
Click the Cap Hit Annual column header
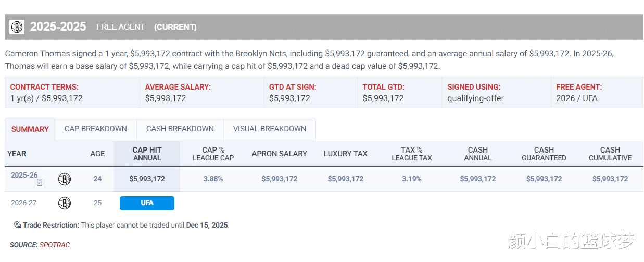coord(147,154)
